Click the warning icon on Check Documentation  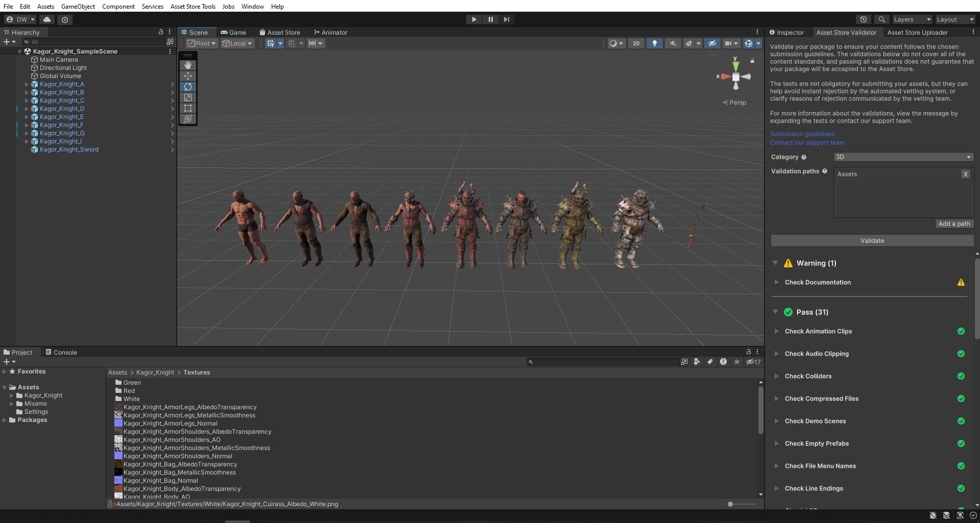(961, 282)
